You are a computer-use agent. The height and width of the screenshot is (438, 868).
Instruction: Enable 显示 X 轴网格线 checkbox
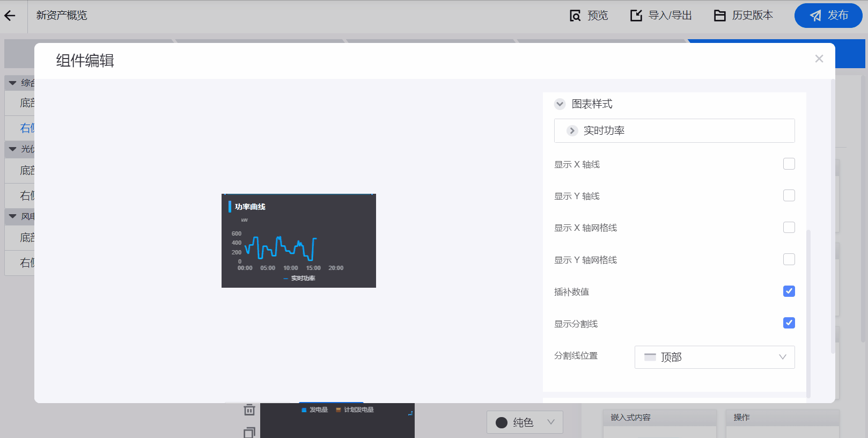pyautogui.click(x=789, y=228)
